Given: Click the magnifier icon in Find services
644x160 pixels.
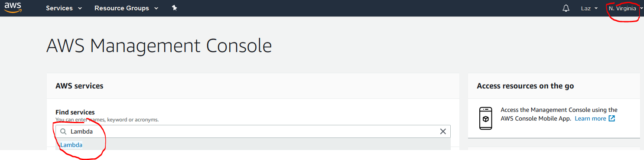Looking at the screenshot, I should pyautogui.click(x=63, y=131).
